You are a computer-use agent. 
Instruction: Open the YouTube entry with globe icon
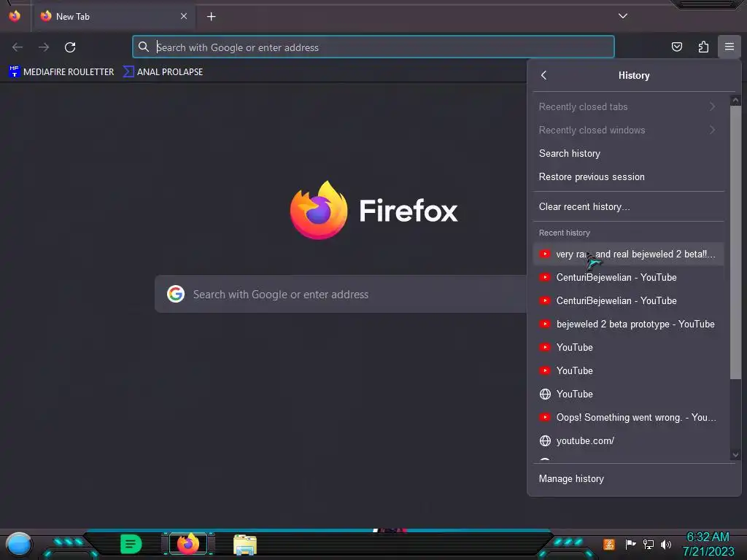point(628,394)
